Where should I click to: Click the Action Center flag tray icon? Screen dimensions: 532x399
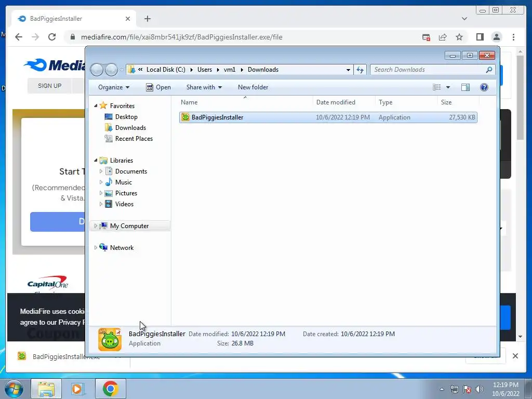click(x=467, y=389)
